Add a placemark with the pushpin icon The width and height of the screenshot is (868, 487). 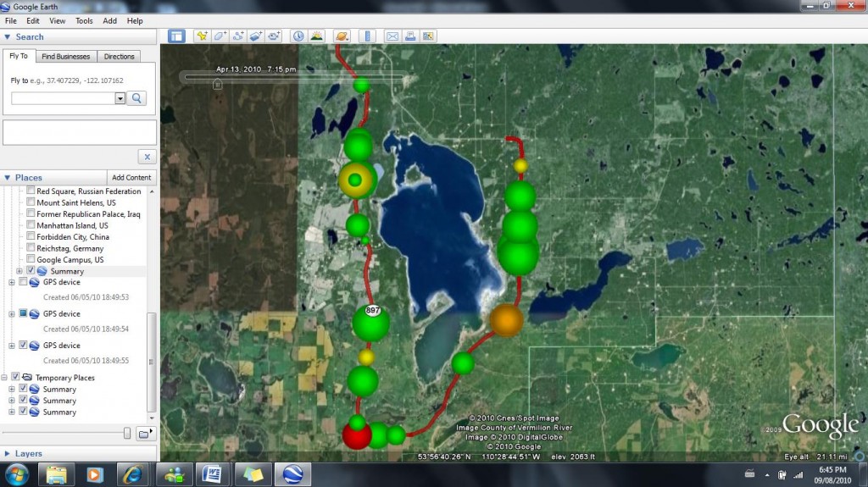pos(202,36)
